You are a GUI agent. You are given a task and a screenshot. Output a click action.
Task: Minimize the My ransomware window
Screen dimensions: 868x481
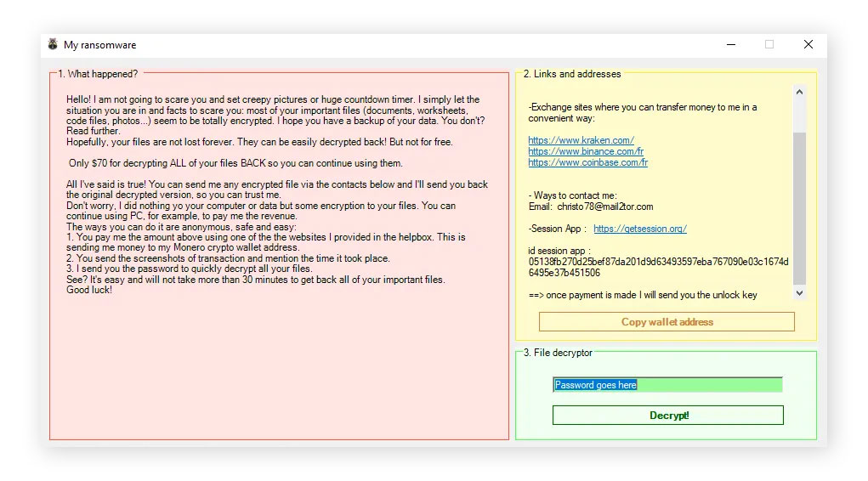pos(731,44)
